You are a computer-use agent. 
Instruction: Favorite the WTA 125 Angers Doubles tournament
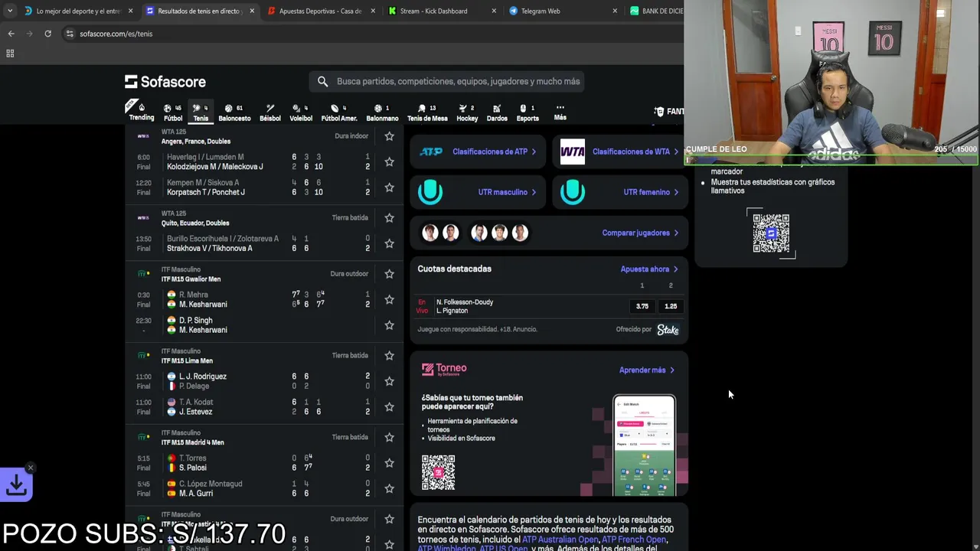(x=389, y=136)
